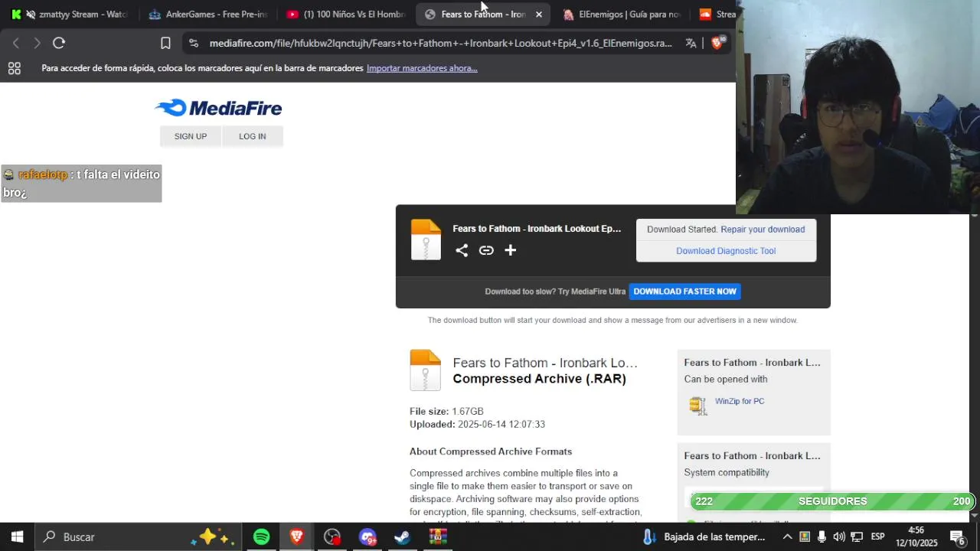Go forward using the browser forward arrow
The height and width of the screenshot is (551, 980).
[37, 43]
